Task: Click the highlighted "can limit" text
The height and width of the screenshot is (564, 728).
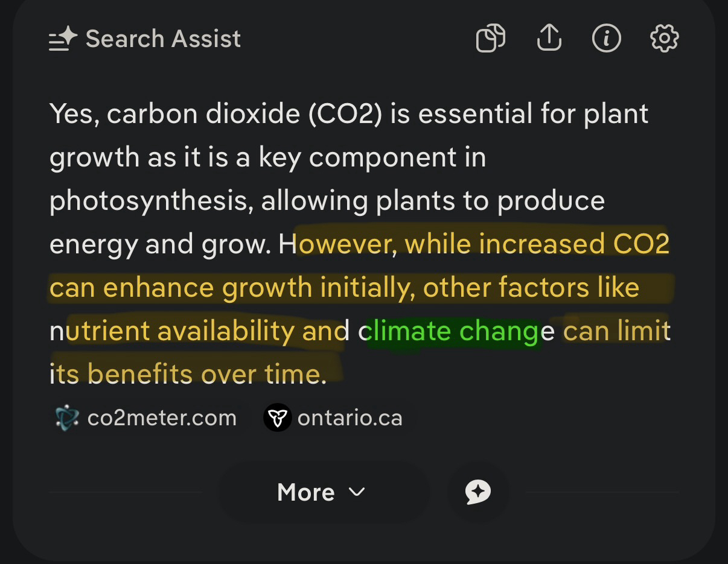Action: tap(616, 331)
